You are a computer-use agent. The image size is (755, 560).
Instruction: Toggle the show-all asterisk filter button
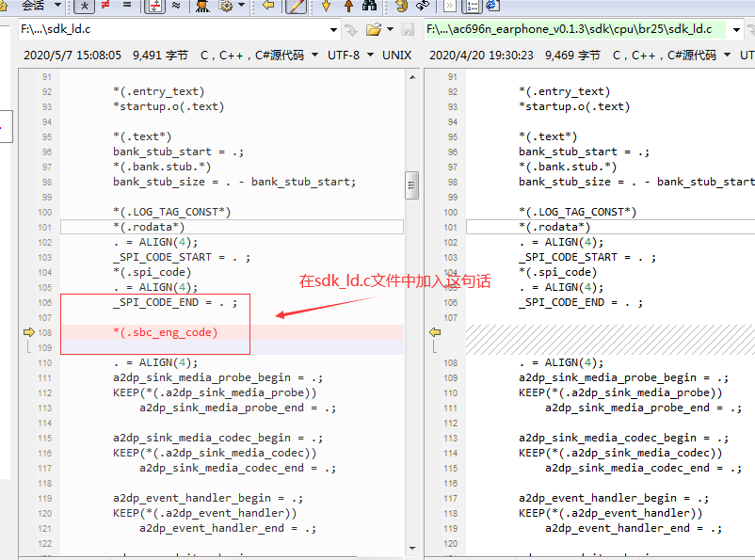pyautogui.click(x=85, y=6)
